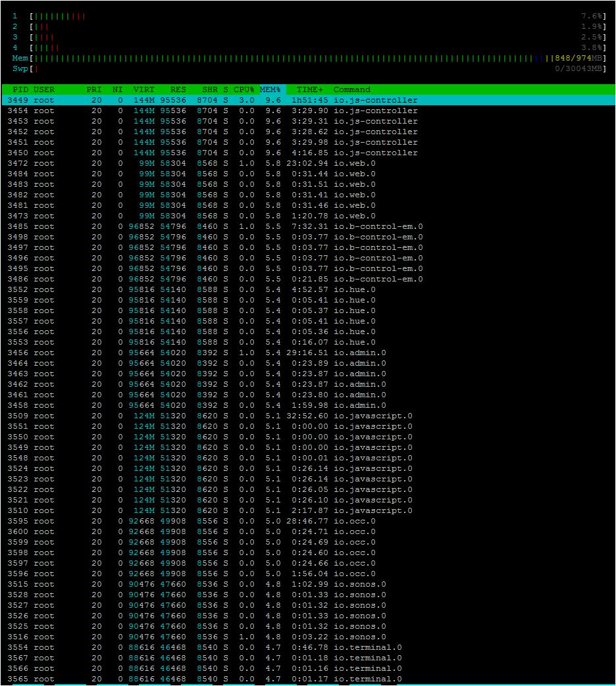Select PID 3510 io.javascript.0 row

(x=308, y=510)
